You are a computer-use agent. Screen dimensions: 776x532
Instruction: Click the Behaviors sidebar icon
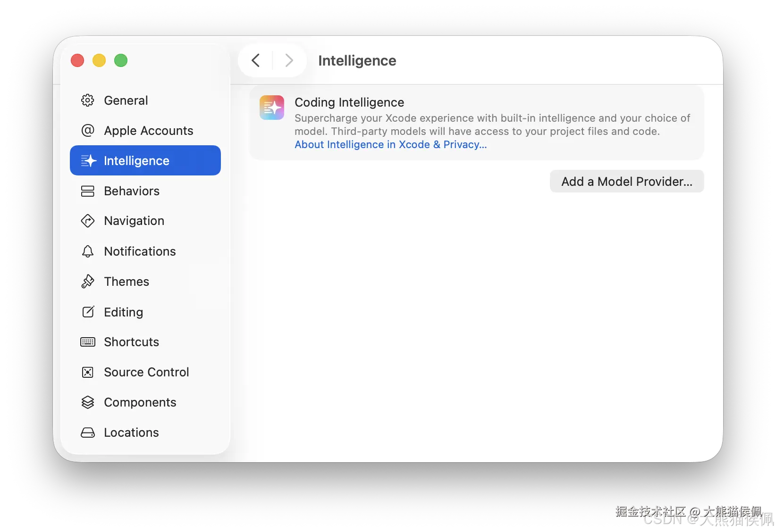coord(88,191)
